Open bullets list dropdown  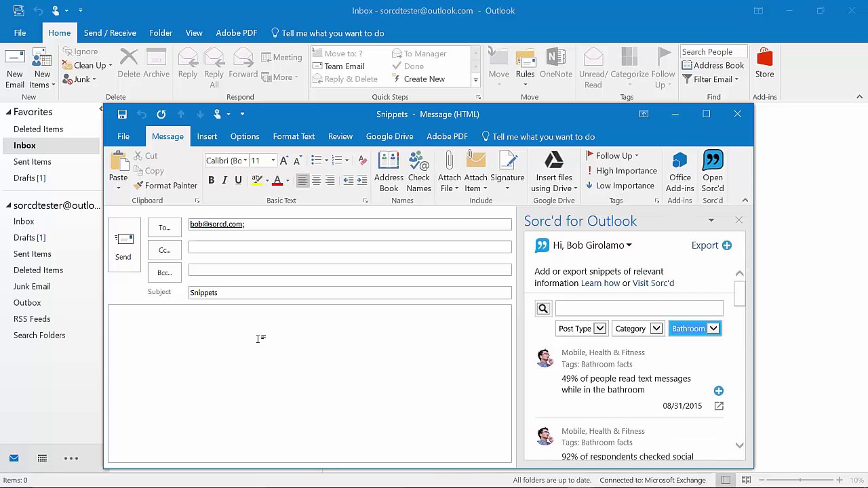326,161
